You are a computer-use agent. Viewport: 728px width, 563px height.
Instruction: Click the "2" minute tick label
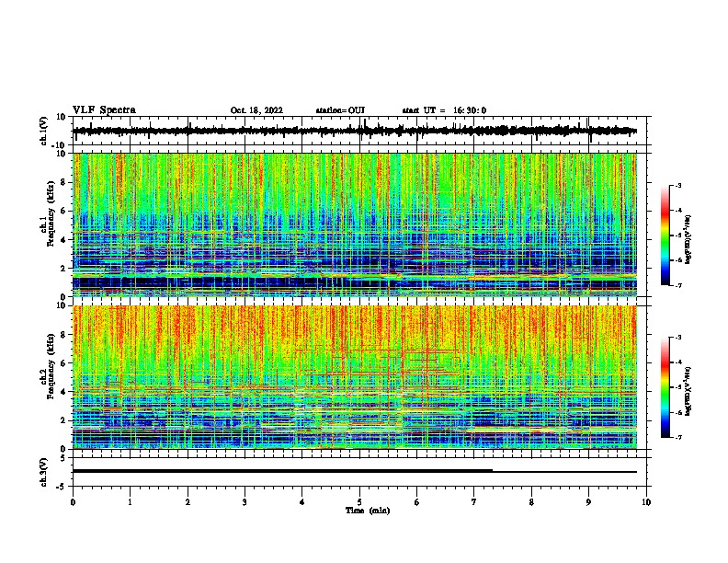(188, 502)
